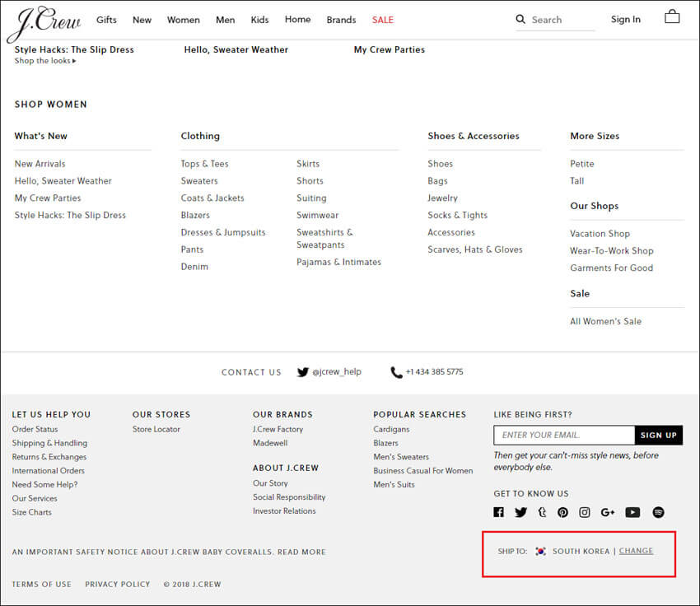
Task: Open Business Casual For Women link
Action: point(423,471)
